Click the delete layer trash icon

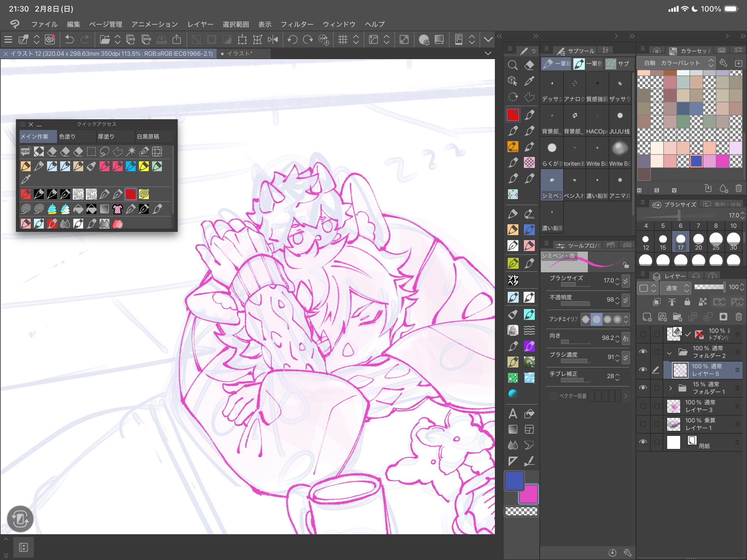738,317
